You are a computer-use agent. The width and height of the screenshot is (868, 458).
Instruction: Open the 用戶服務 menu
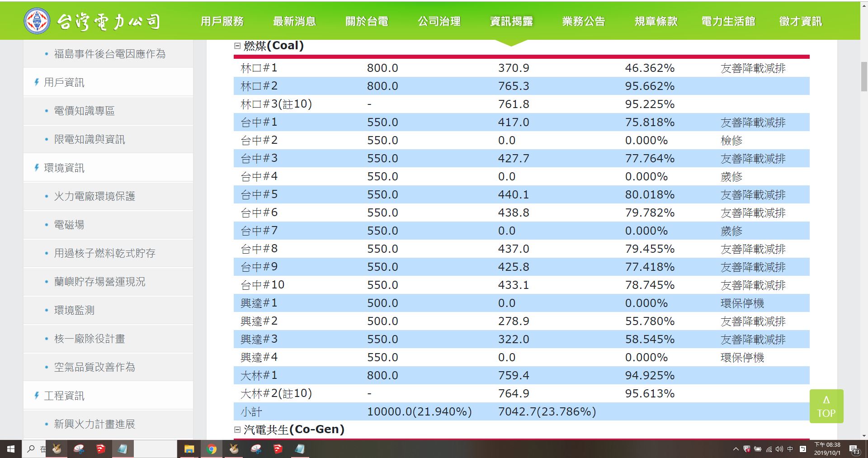(222, 21)
